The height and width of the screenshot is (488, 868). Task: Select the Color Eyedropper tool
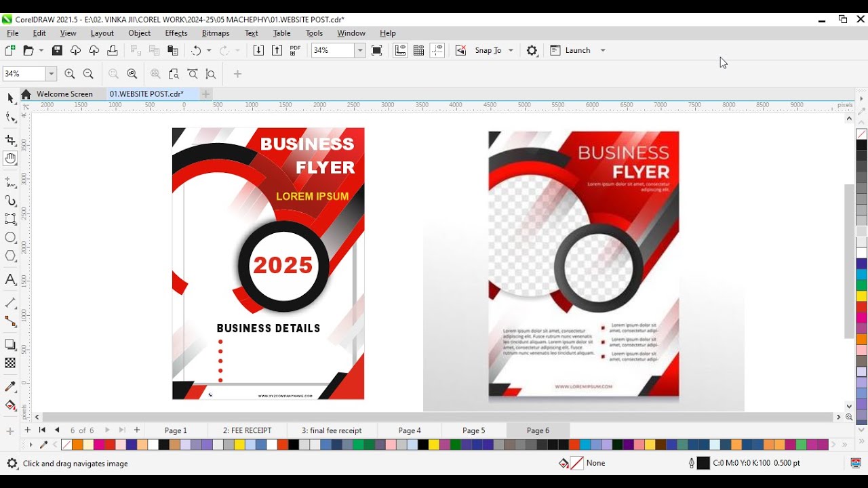10,387
